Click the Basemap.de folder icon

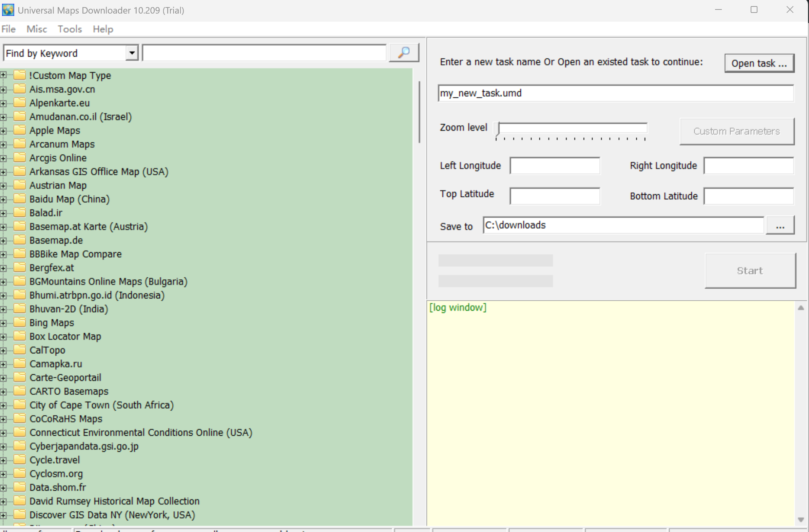[x=20, y=240]
